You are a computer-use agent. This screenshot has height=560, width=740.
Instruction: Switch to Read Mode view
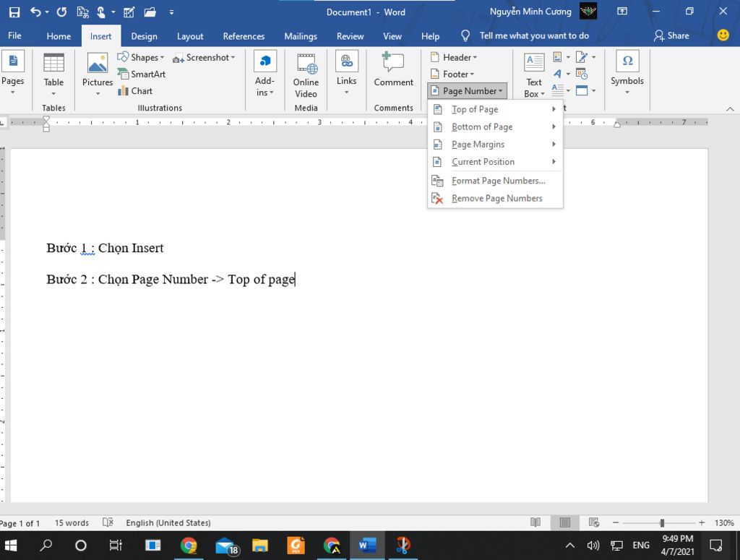coord(535,522)
